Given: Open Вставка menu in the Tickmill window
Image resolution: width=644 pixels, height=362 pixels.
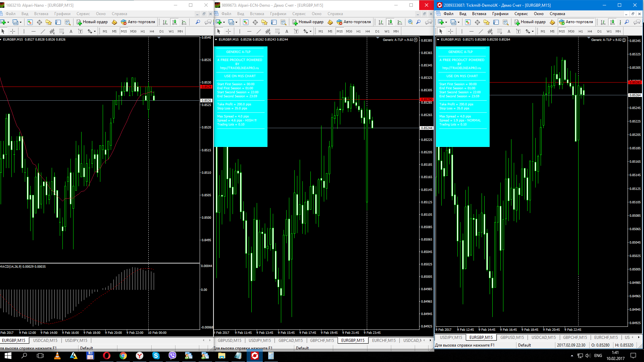Looking at the screenshot, I should (x=479, y=14).
